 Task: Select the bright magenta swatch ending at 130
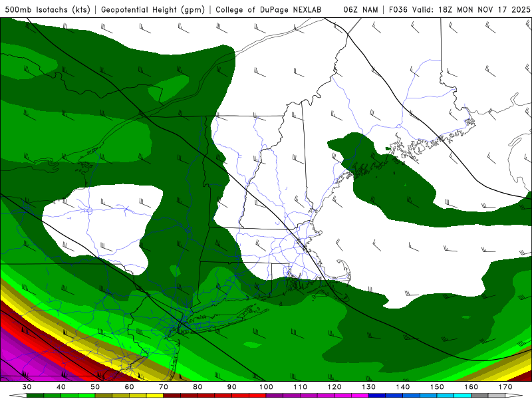click(360, 395)
